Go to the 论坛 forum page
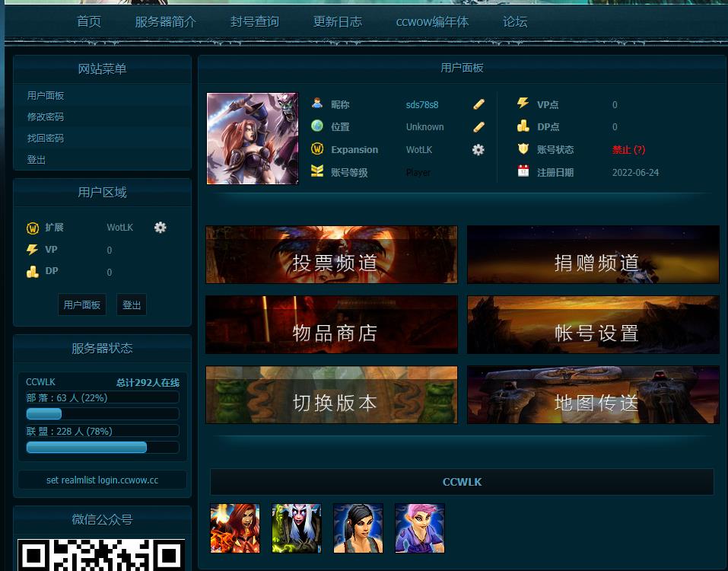The width and height of the screenshot is (728, 571). pyautogui.click(x=515, y=22)
